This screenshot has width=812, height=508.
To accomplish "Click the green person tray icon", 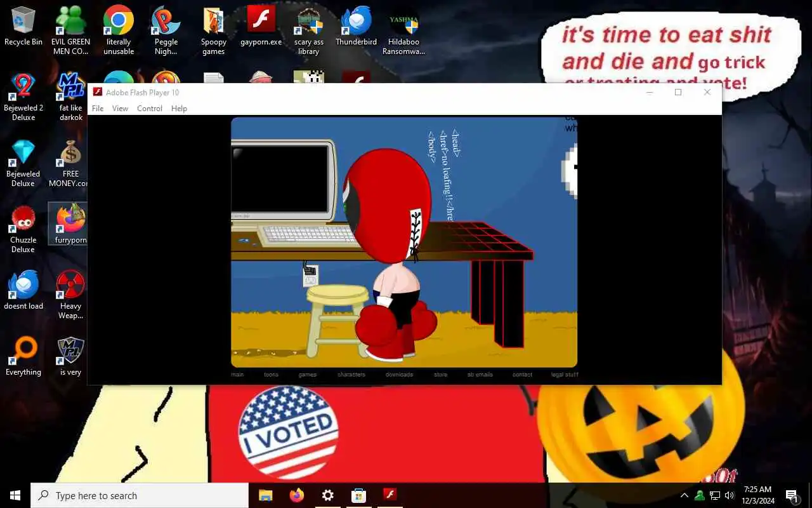I will [x=700, y=495].
